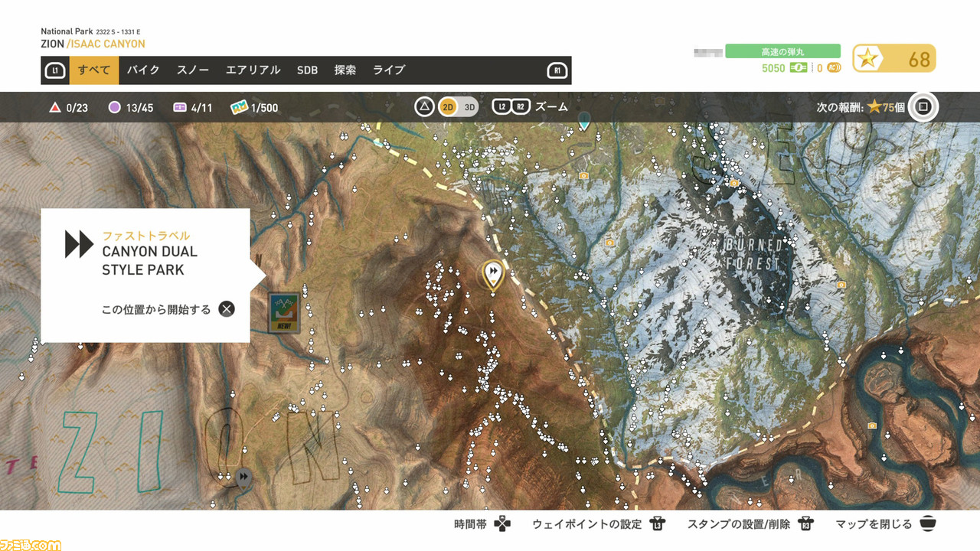The image size is (980, 551).
Task: Click the purple card 4/11 counter
Action: [x=193, y=108]
